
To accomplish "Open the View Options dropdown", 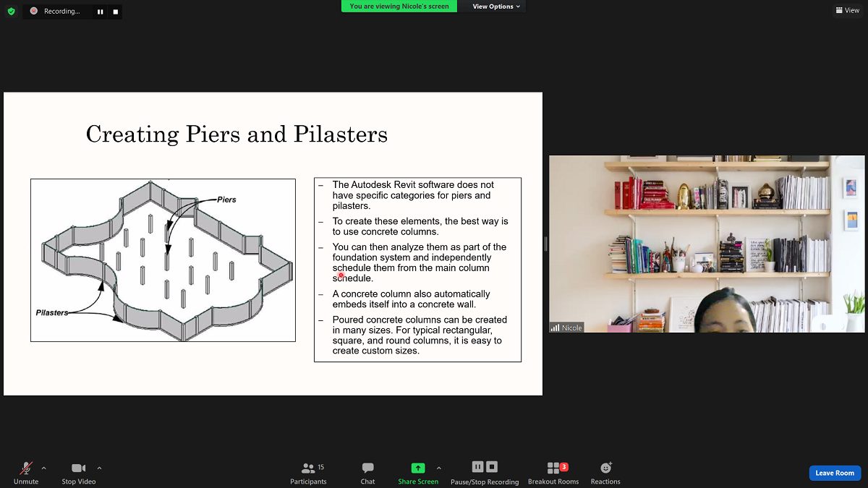I will coord(496,7).
